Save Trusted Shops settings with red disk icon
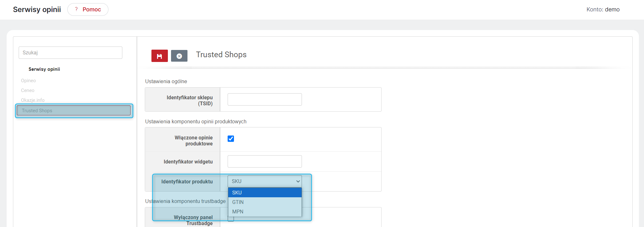Viewport: 644px width, 227px height. 159,56
